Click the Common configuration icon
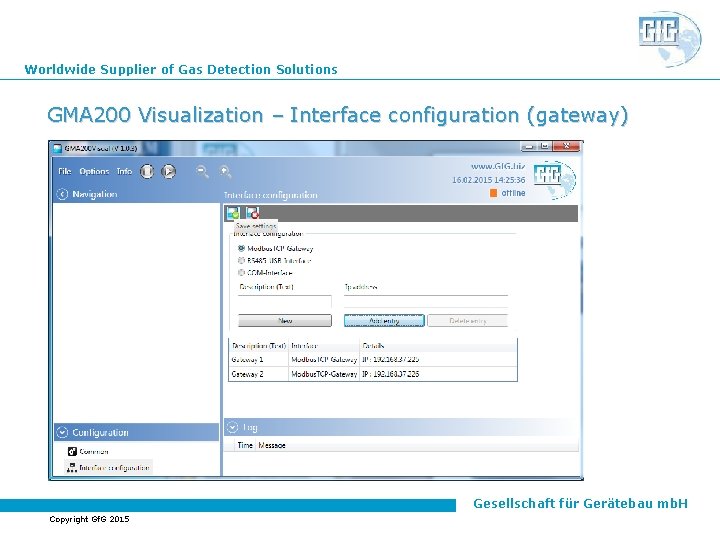720x540 pixels. [x=72, y=451]
